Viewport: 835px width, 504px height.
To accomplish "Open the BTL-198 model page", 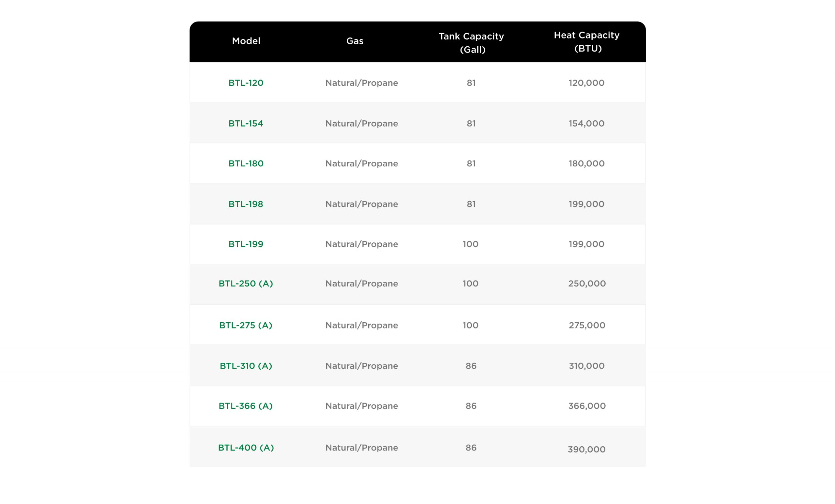I will (246, 204).
